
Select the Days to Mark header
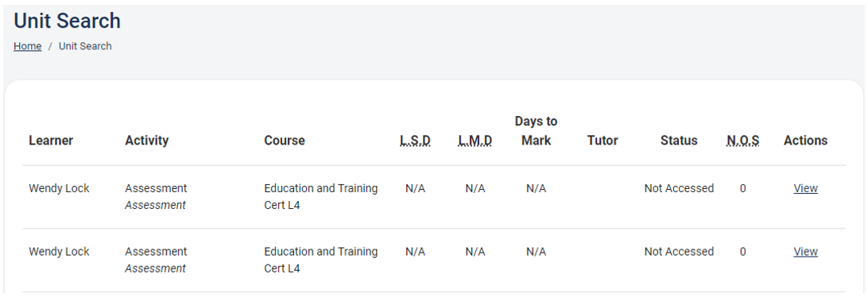point(536,130)
